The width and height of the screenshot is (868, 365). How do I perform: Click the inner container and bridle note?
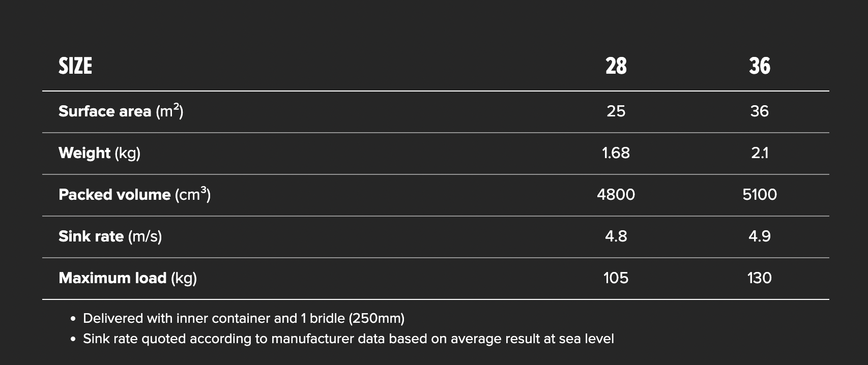pos(243,319)
